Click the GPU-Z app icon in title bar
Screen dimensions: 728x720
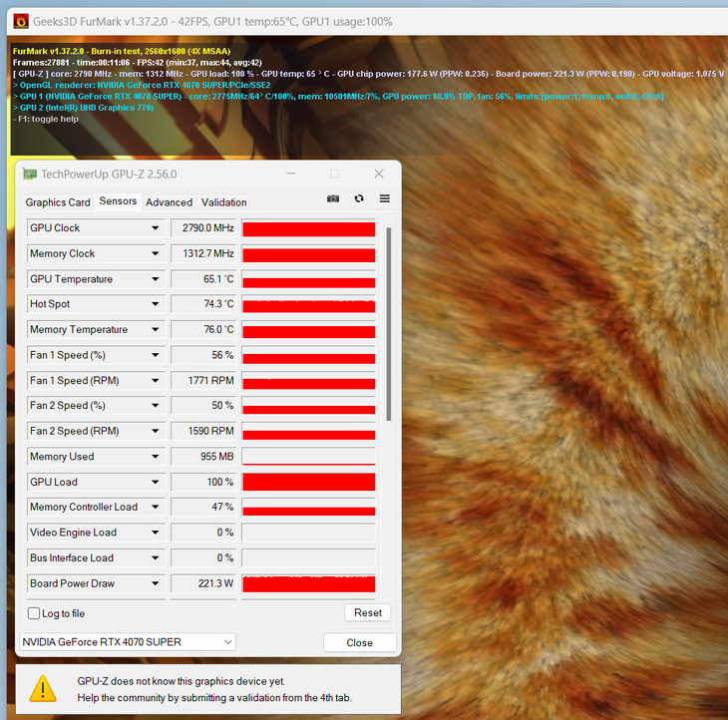30,175
